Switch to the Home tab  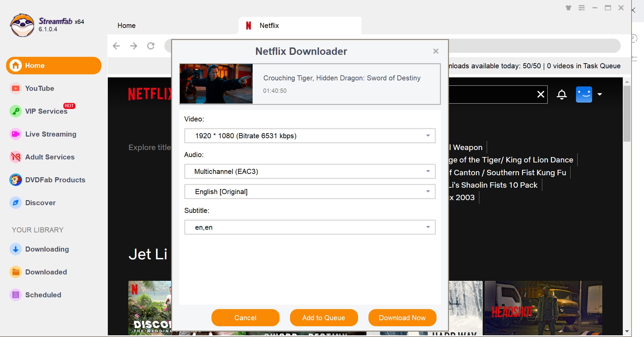click(127, 26)
